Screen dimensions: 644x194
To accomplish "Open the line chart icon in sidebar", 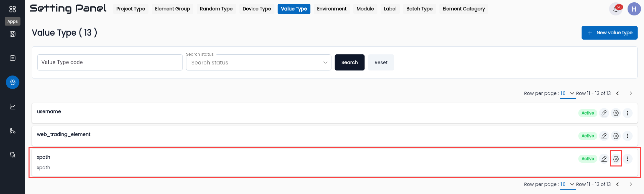I will tap(12, 106).
